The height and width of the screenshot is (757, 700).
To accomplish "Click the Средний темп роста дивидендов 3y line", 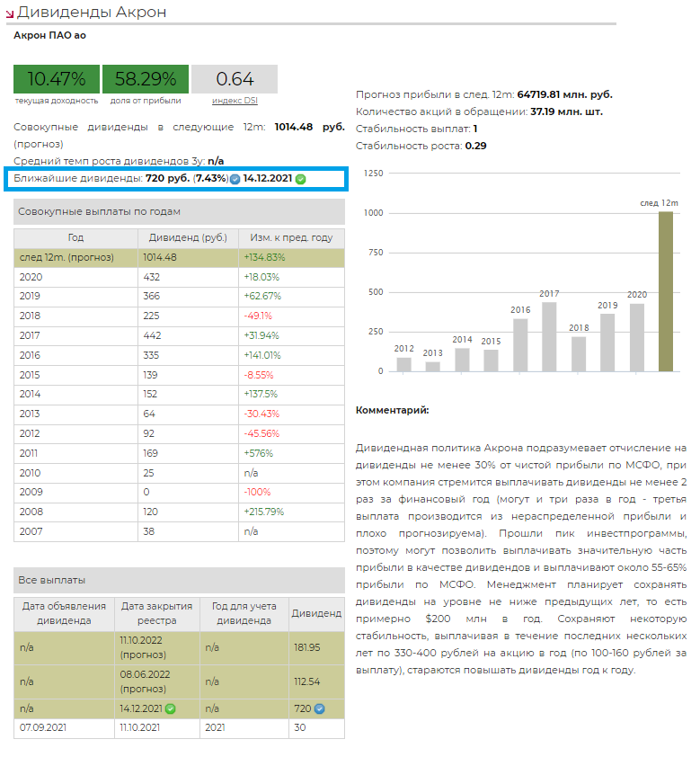I will coord(119,161).
